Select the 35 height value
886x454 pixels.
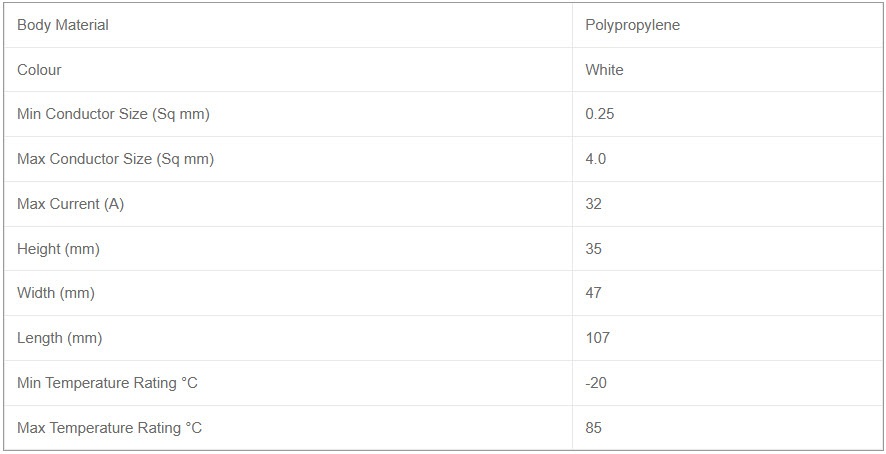[594, 249]
